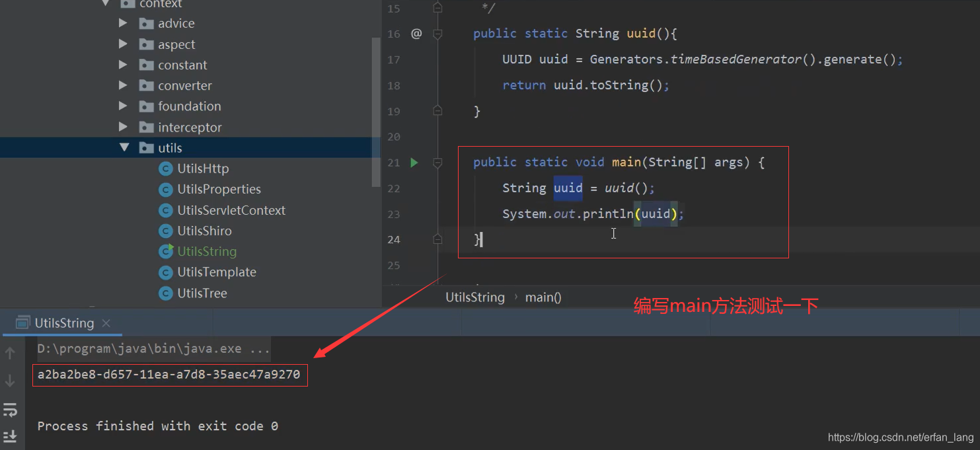This screenshot has width=980, height=450.
Task: Click the fold end marker on line 19
Action: tap(437, 110)
